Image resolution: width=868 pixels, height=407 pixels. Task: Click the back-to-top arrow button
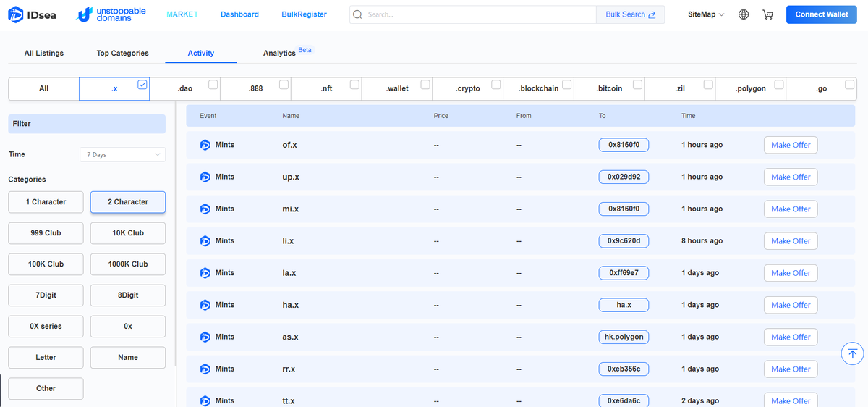point(852,353)
